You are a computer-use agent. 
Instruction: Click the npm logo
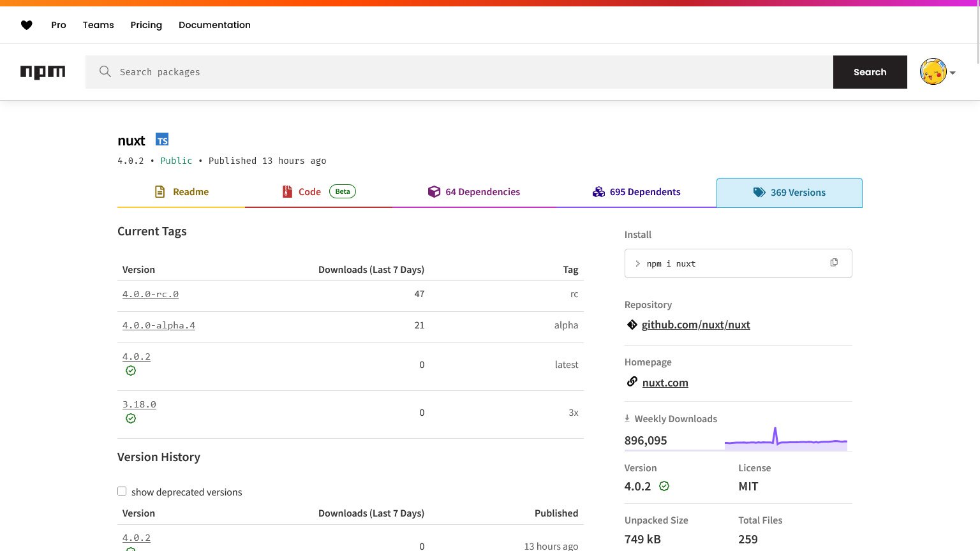pos(43,72)
